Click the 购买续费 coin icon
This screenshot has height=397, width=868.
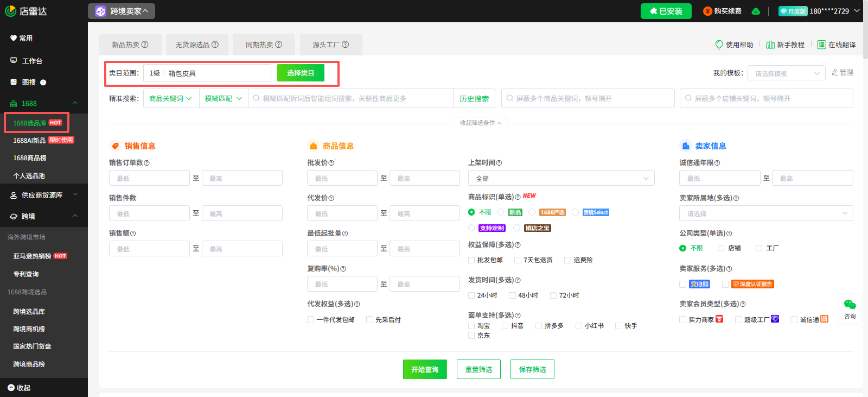[x=707, y=11]
